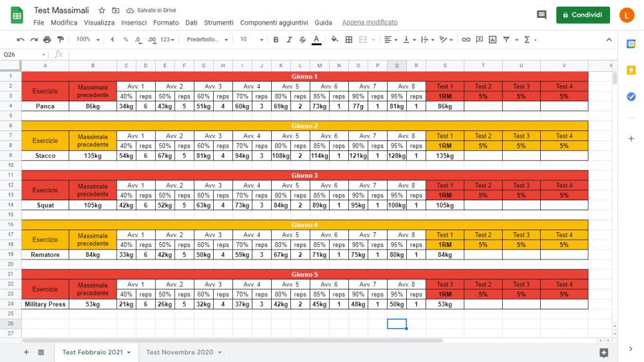The width and height of the screenshot is (644, 362).
Task: Open the font size dropdown
Action: tap(249, 40)
